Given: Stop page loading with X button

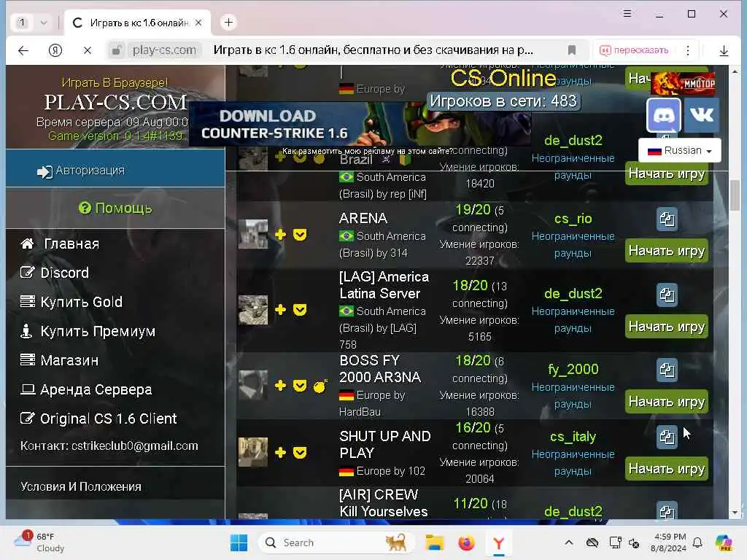Looking at the screenshot, I should click(x=88, y=50).
